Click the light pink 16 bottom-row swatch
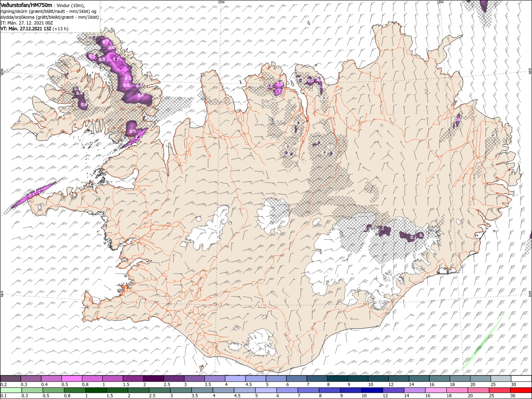 coord(435,390)
